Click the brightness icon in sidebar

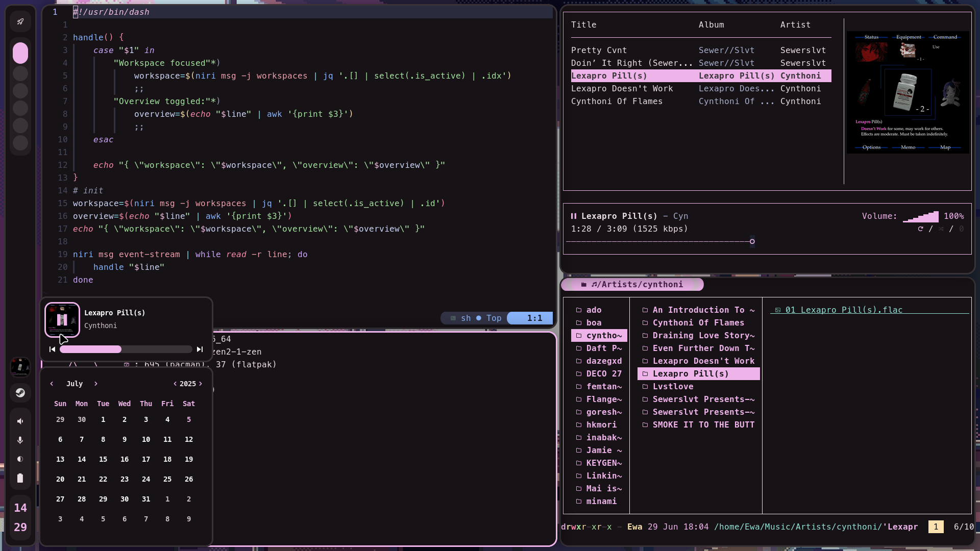(20, 459)
